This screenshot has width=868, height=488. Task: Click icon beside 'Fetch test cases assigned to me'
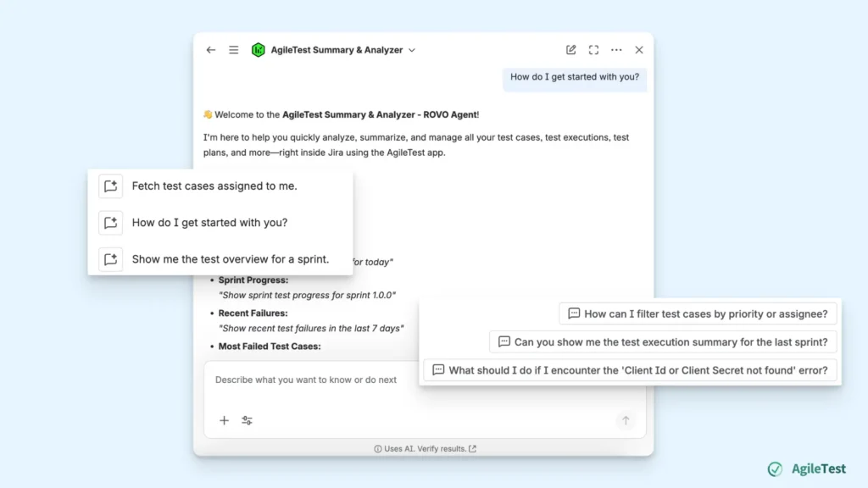pyautogui.click(x=111, y=186)
